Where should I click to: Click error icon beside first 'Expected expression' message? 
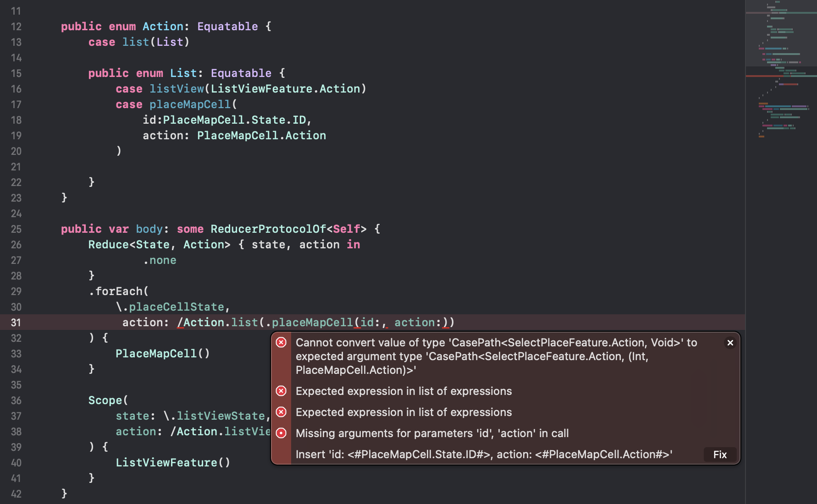point(281,391)
